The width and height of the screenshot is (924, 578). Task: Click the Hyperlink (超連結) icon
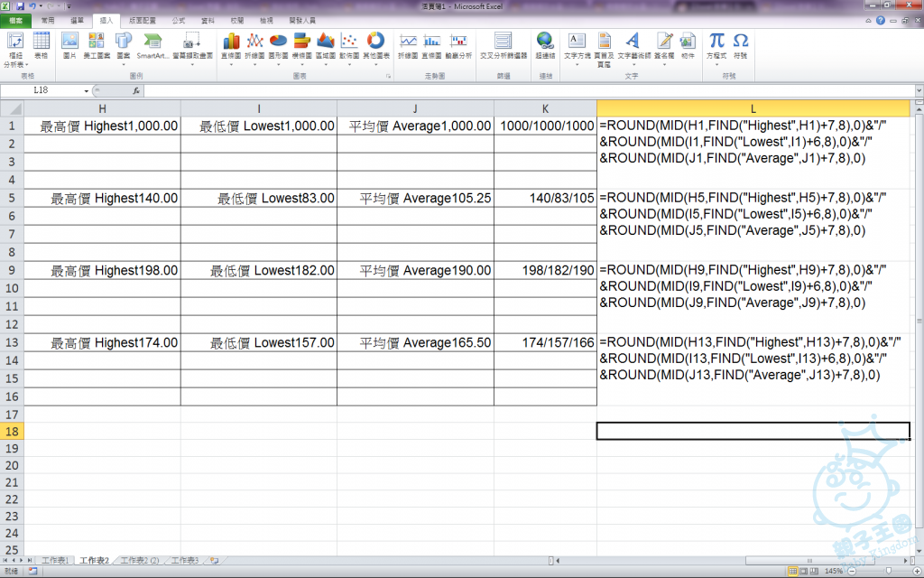[x=545, y=45]
